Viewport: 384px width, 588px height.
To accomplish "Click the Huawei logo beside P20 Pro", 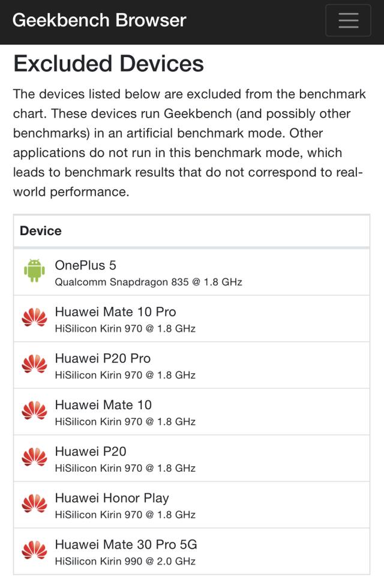I will pos(34,364).
